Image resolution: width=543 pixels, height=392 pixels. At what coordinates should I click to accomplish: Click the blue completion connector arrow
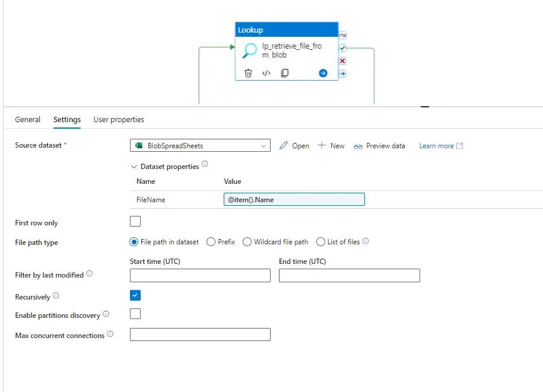[x=342, y=74]
